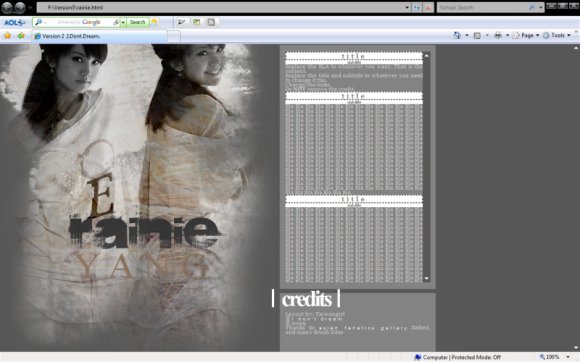Click the AOL toolbar gray page icon
The height and width of the screenshot is (362, 580).
(x=211, y=22)
